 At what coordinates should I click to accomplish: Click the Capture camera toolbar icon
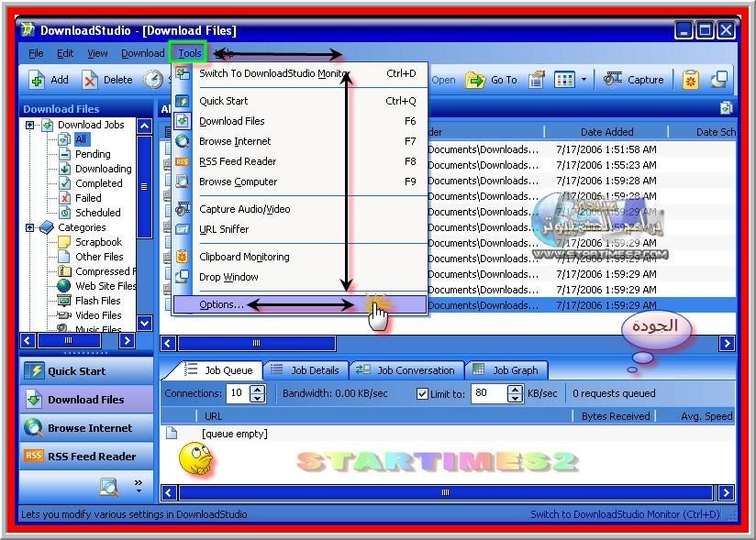tap(613, 78)
